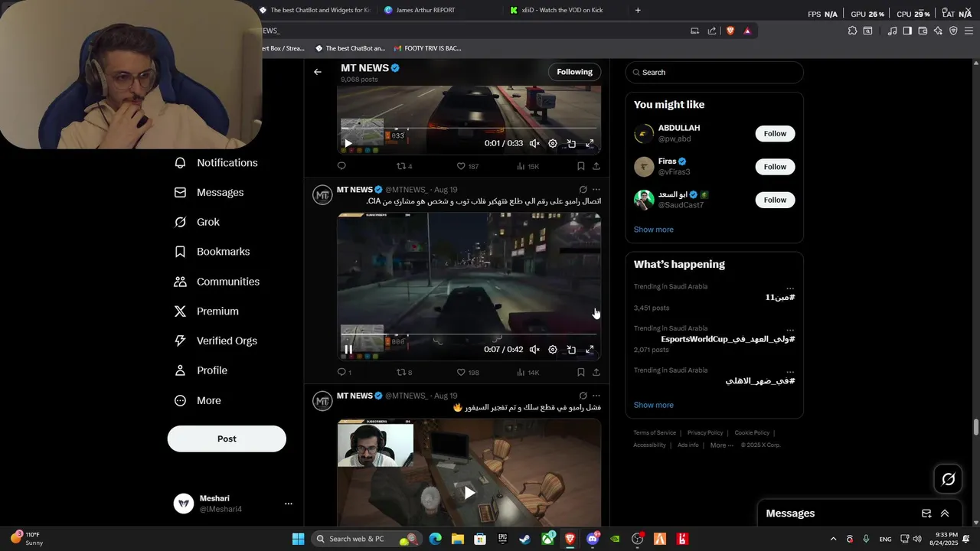This screenshot has width=980, height=551.
Task: Show more under You might like
Action: pos(654,230)
